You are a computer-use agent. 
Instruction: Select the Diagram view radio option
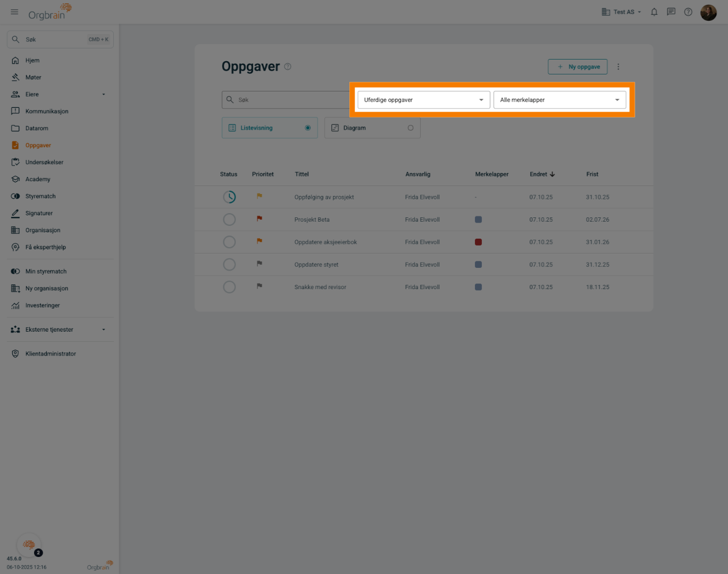pyautogui.click(x=410, y=128)
